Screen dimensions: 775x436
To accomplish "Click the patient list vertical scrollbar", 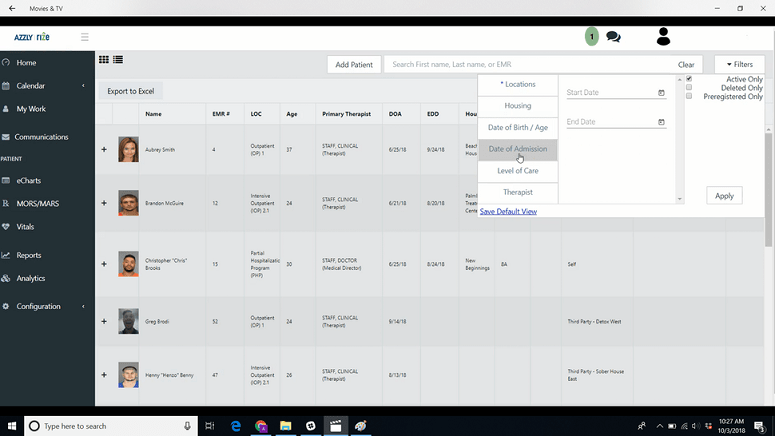I will [x=768, y=188].
